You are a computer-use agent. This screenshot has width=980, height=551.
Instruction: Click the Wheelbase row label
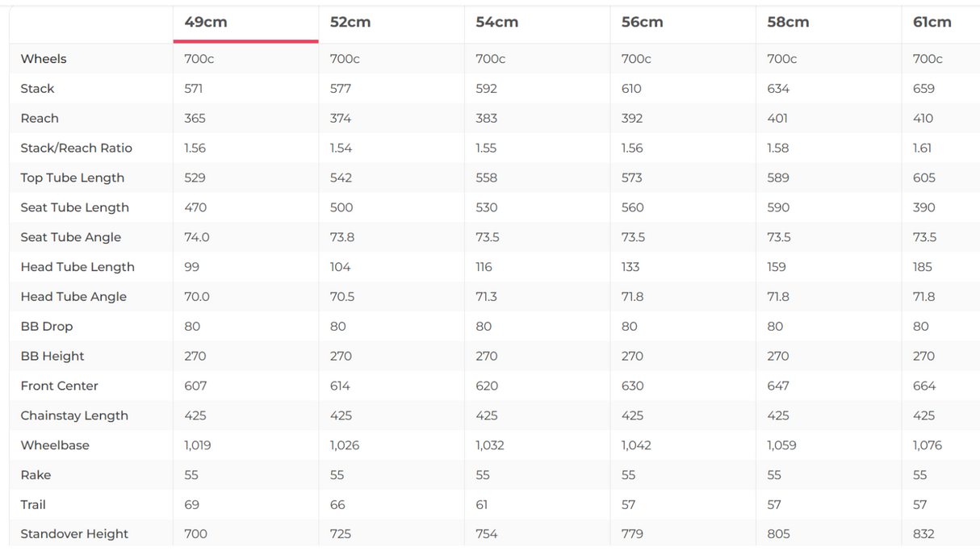click(x=55, y=445)
